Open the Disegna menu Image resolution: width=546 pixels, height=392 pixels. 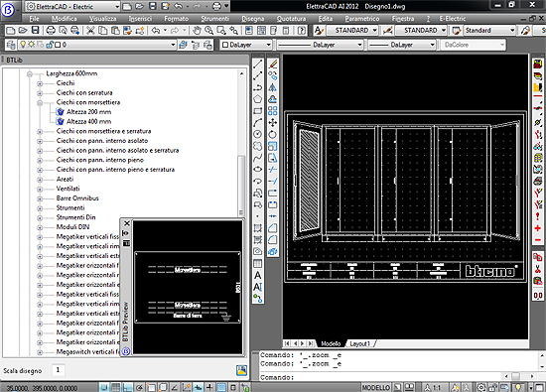(x=253, y=19)
